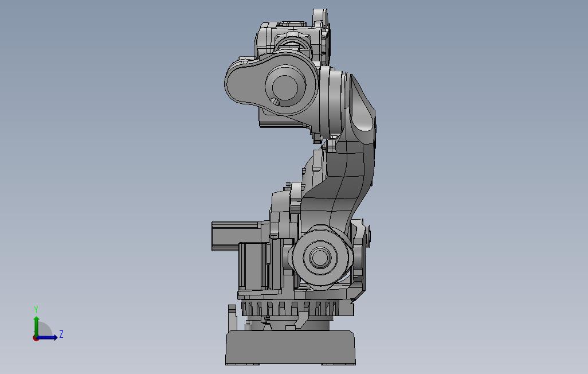Select the robot's rectangular base plate
The width and height of the screenshot is (588, 374).
[x=290, y=348]
